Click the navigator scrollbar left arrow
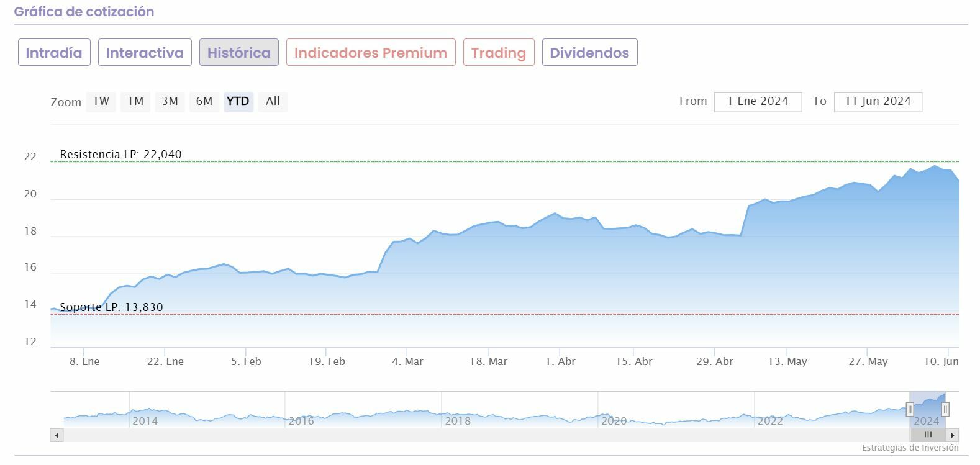Image resolution: width=980 pixels, height=465 pixels. click(x=57, y=435)
